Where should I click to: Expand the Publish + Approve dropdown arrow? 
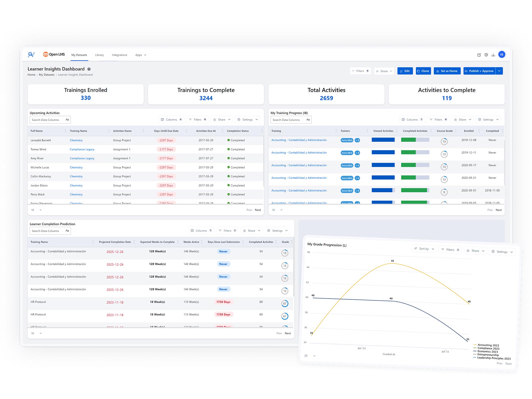(x=499, y=71)
